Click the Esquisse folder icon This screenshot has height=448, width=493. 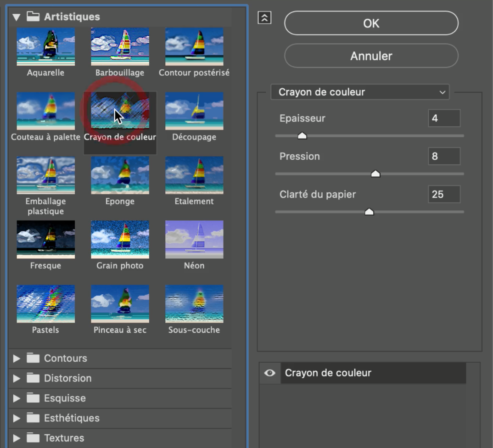pyautogui.click(x=33, y=398)
